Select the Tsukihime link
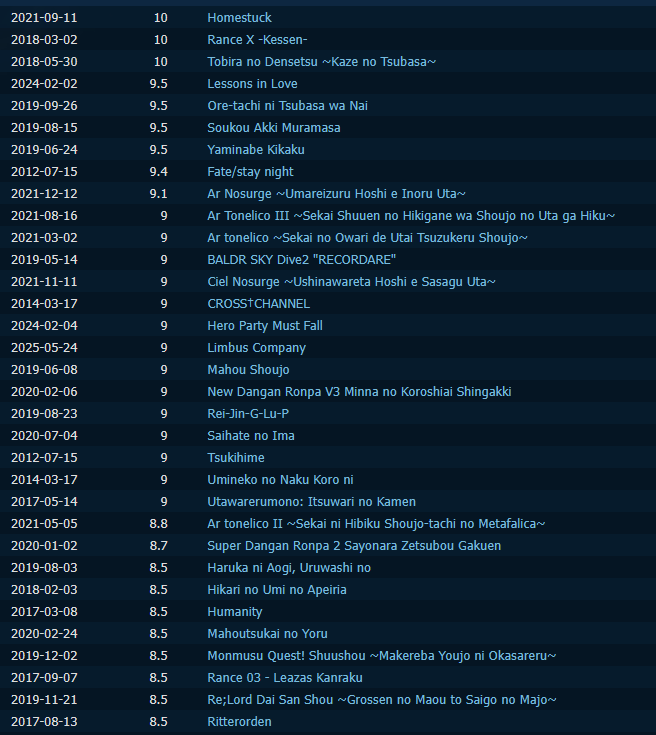656x735 pixels. pos(236,458)
